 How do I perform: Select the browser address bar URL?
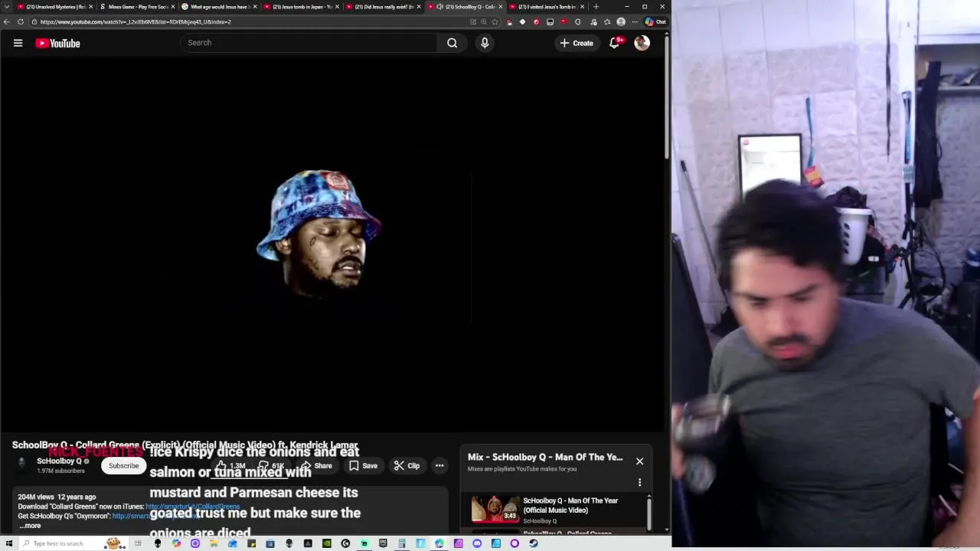tap(136, 21)
